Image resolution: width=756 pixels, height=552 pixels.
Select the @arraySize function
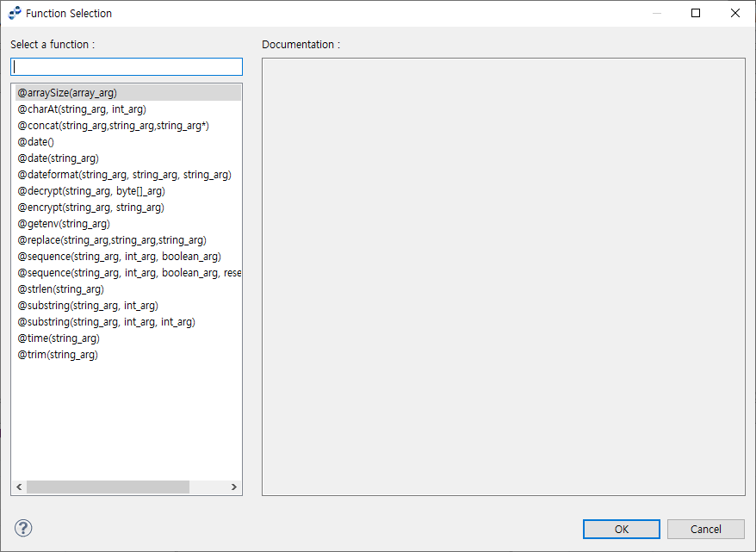(69, 92)
